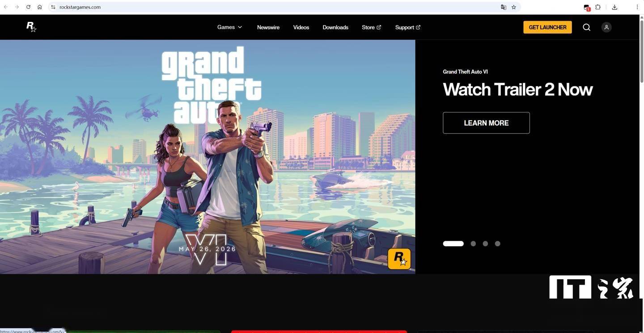
Task: Open the user account profile icon
Action: [x=606, y=27]
